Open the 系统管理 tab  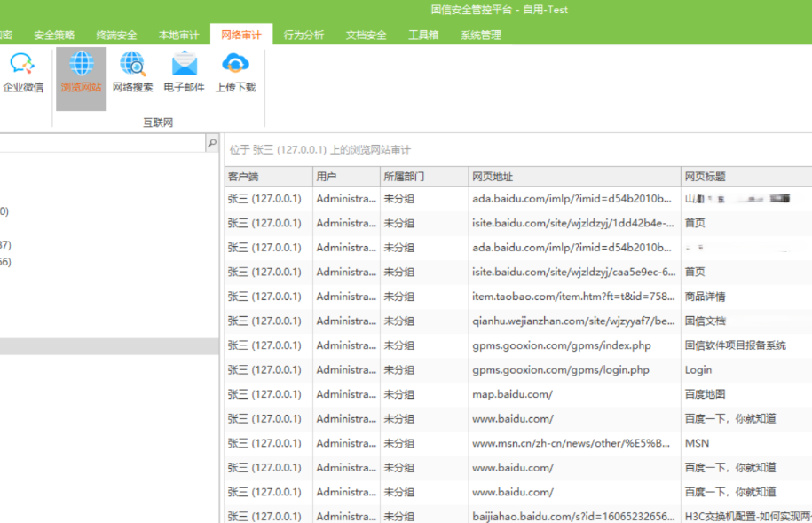(480, 36)
